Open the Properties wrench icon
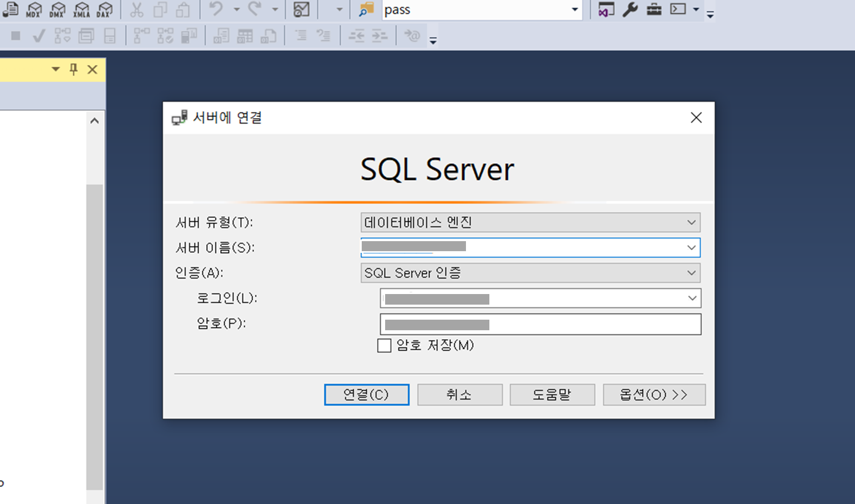The image size is (855, 504). click(x=630, y=9)
